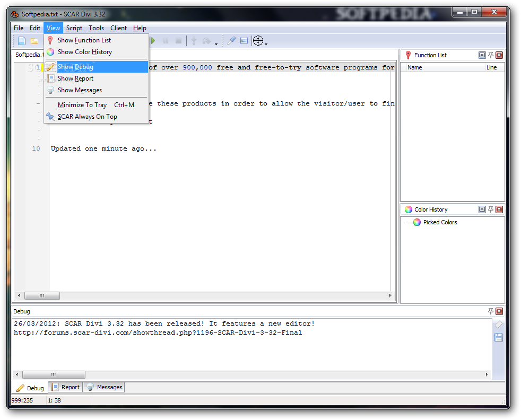Click the Pause script toolbar button
521x420 pixels.
(x=166, y=41)
